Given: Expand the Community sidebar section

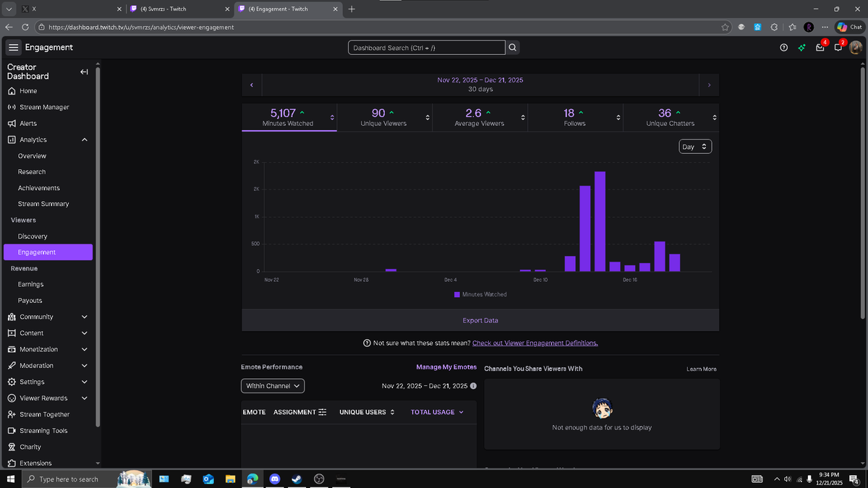Looking at the screenshot, I should coord(85,317).
